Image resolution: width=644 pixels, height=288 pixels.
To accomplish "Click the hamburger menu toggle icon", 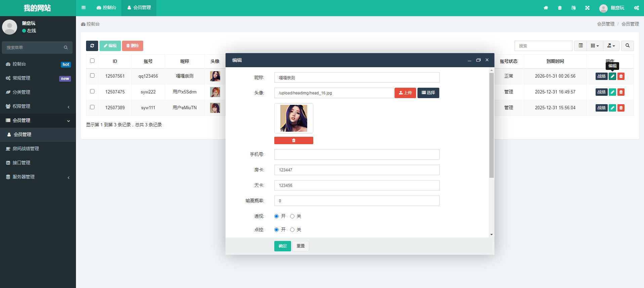I will tap(83, 8).
